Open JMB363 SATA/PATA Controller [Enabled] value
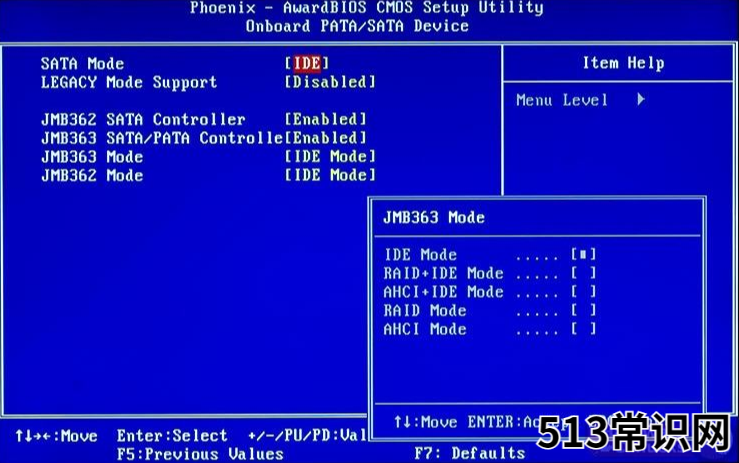 pyautogui.click(x=325, y=138)
